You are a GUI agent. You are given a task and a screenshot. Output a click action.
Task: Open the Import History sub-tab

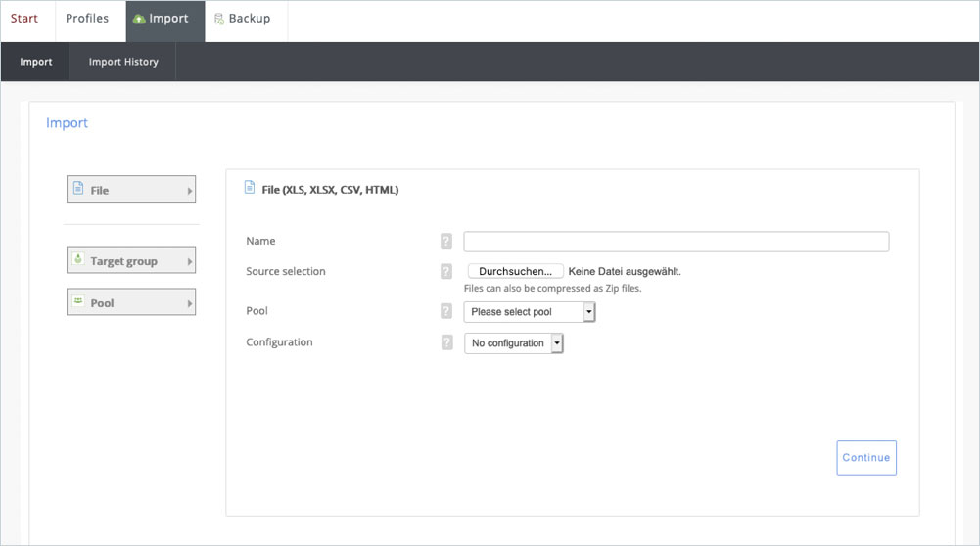click(x=123, y=62)
